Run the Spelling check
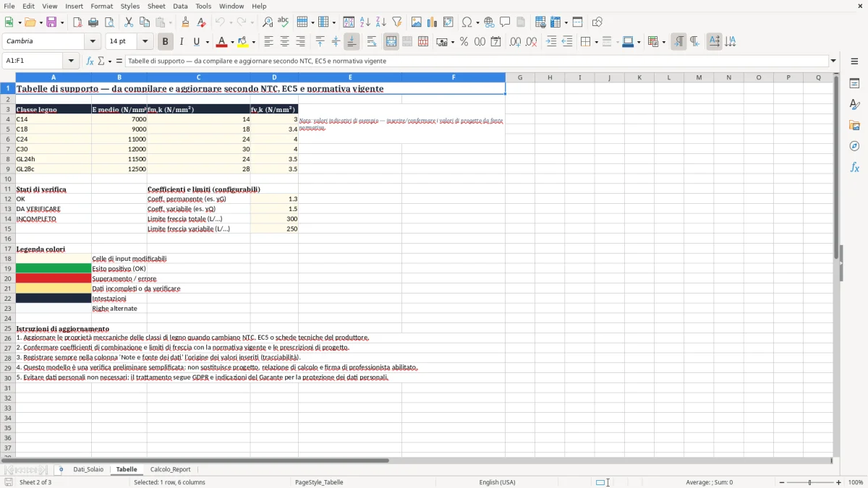 click(283, 22)
